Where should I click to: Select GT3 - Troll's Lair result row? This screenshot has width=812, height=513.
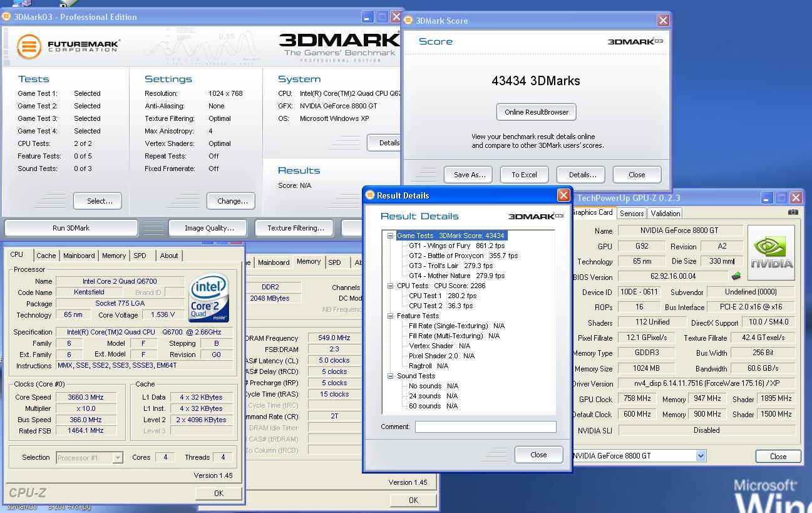pos(451,266)
